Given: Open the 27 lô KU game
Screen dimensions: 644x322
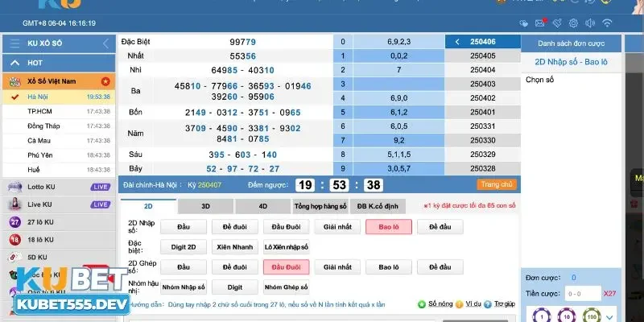Looking at the screenshot, I should [59, 222].
